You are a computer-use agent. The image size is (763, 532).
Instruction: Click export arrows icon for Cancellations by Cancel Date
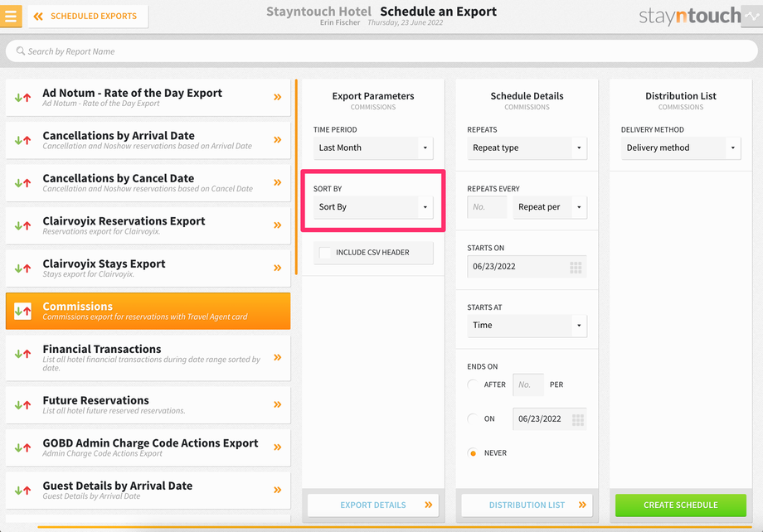[22, 183]
